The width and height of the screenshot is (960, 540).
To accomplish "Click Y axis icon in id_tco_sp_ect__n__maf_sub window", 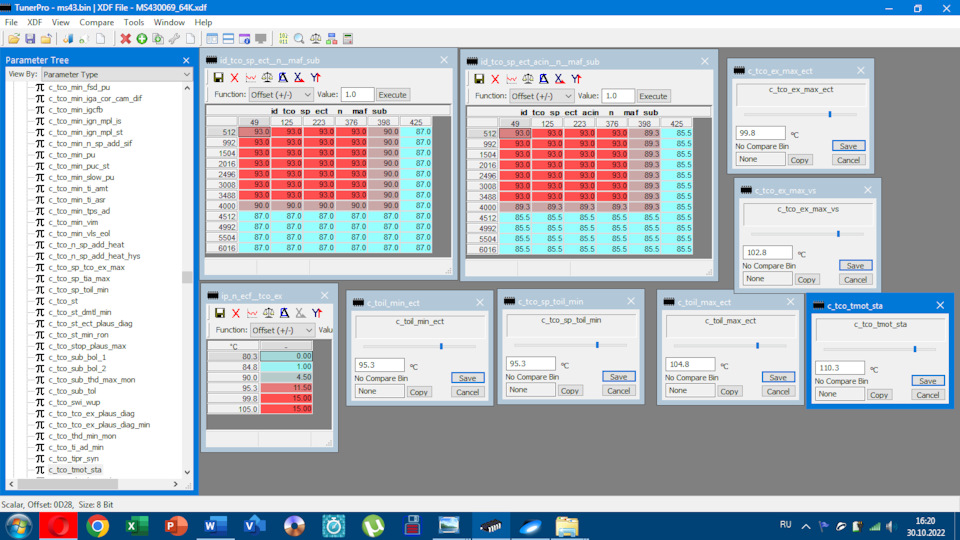I will tap(315, 78).
